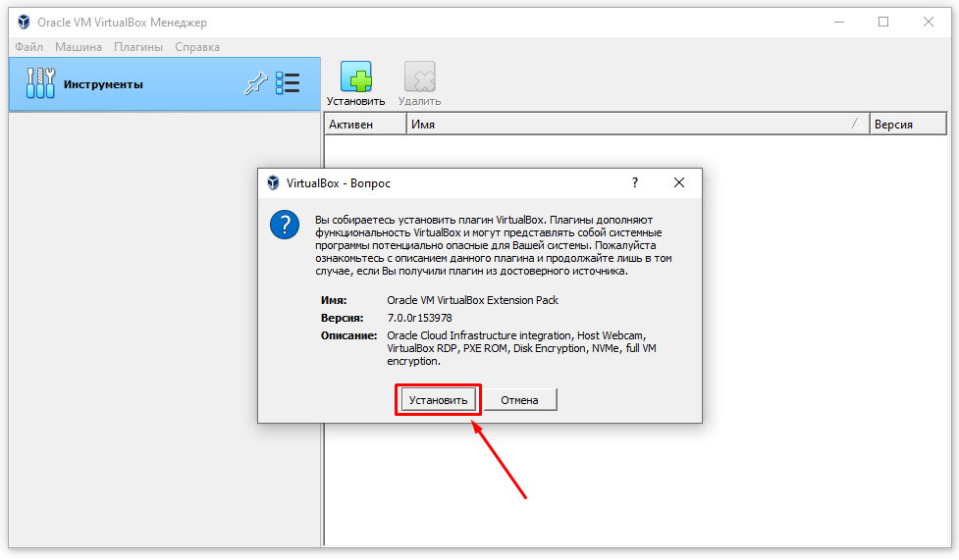Click the Oracle VM VirtualBox Менеджер title text
The width and height of the screenshot is (959, 560).
(x=123, y=22)
